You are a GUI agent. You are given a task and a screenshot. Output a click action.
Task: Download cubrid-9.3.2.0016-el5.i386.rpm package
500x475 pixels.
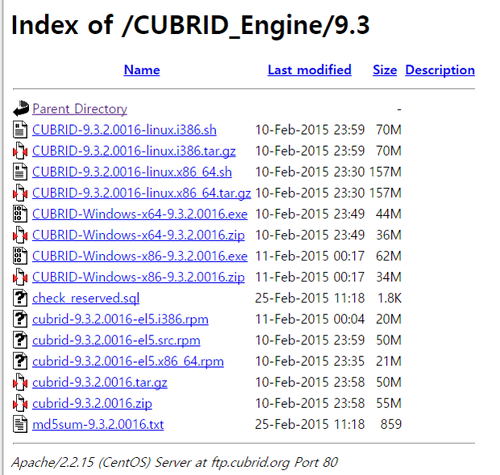coord(120,319)
